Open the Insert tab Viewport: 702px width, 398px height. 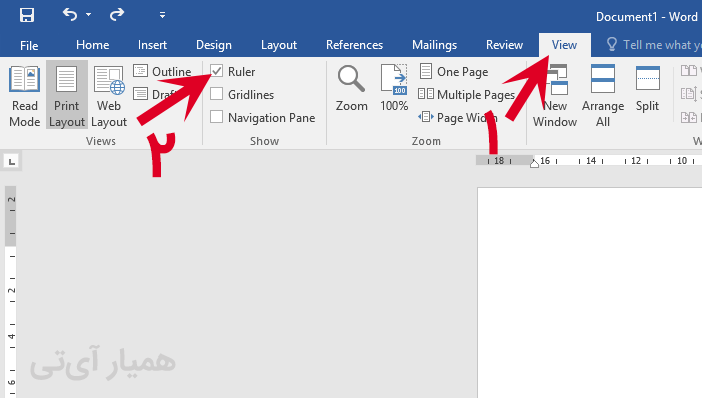(152, 45)
